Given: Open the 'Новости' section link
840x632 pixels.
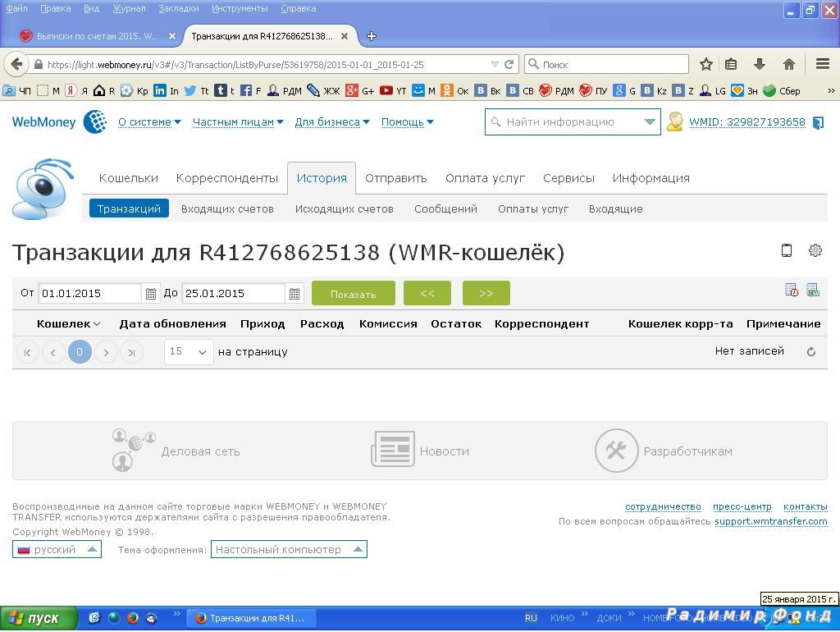Looking at the screenshot, I should [x=419, y=451].
